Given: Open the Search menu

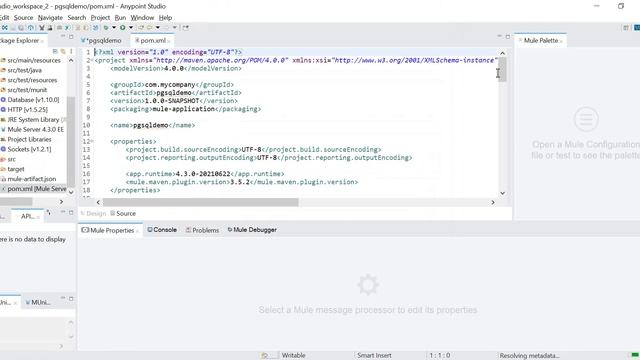Looking at the screenshot, I should [x=77, y=18].
